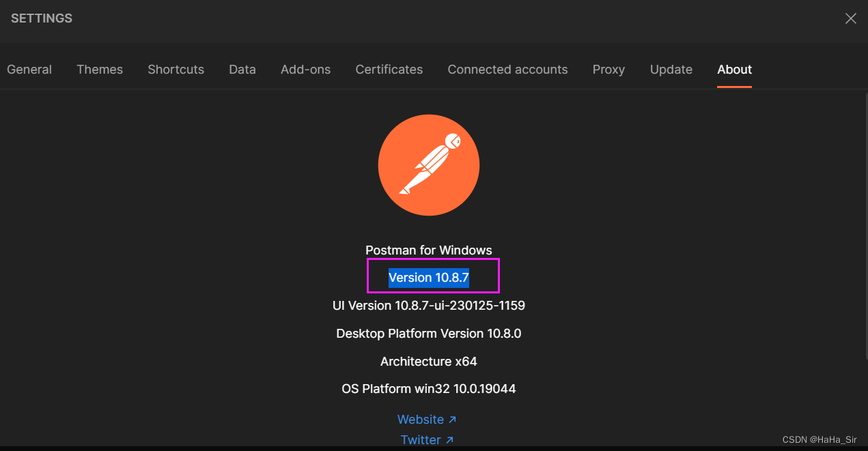Open the Certificates tab
Image resolution: width=868 pixels, height=451 pixels.
click(x=389, y=70)
